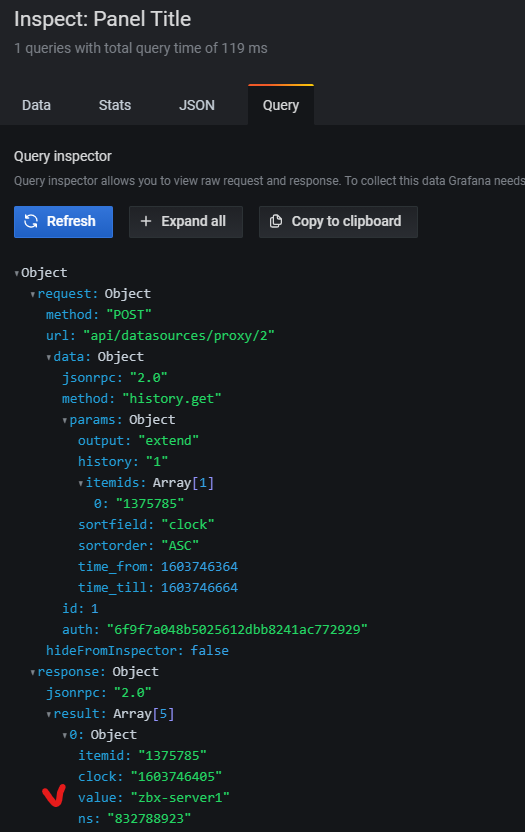Collapse the root Object node arrow

point(17,273)
